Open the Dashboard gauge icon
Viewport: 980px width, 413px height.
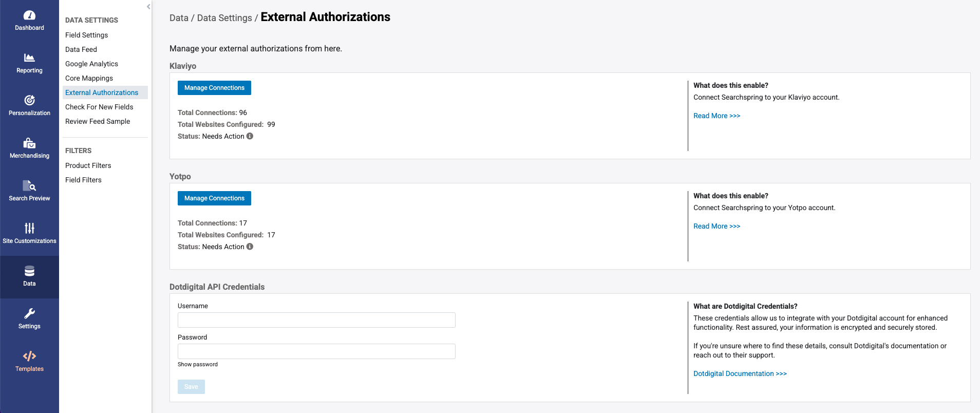[x=29, y=15]
